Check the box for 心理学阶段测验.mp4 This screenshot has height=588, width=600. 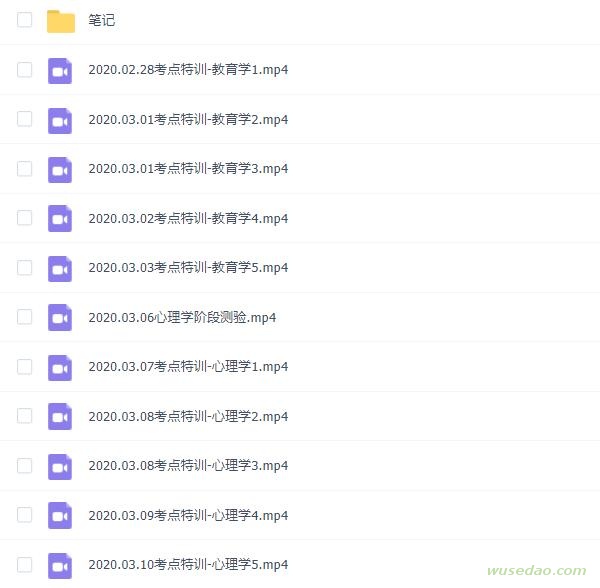pyautogui.click(x=24, y=317)
